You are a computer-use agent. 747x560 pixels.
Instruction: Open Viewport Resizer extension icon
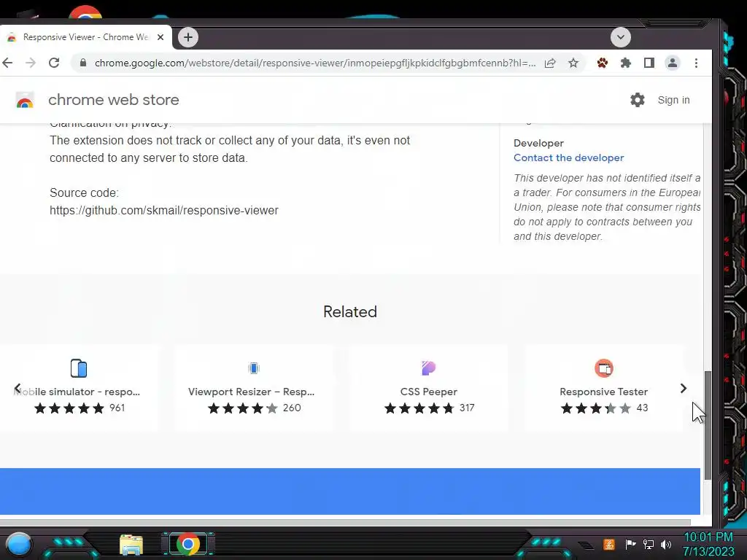pyautogui.click(x=253, y=368)
